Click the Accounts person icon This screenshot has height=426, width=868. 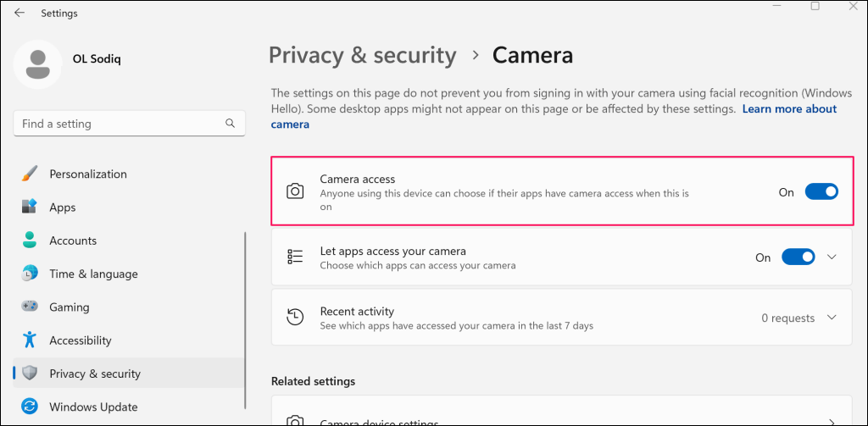(x=30, y=241)
